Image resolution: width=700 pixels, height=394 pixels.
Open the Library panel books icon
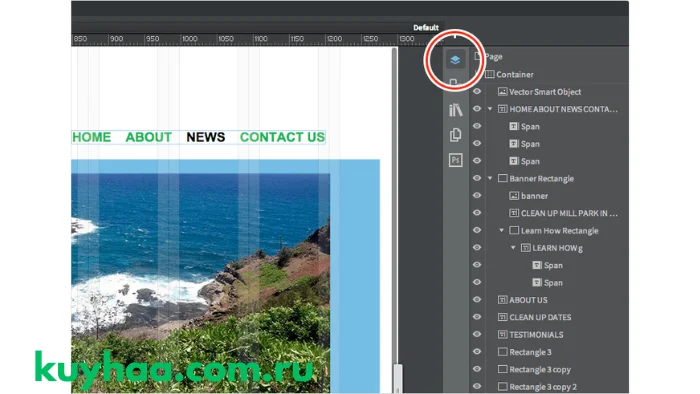tap(455, 109)
